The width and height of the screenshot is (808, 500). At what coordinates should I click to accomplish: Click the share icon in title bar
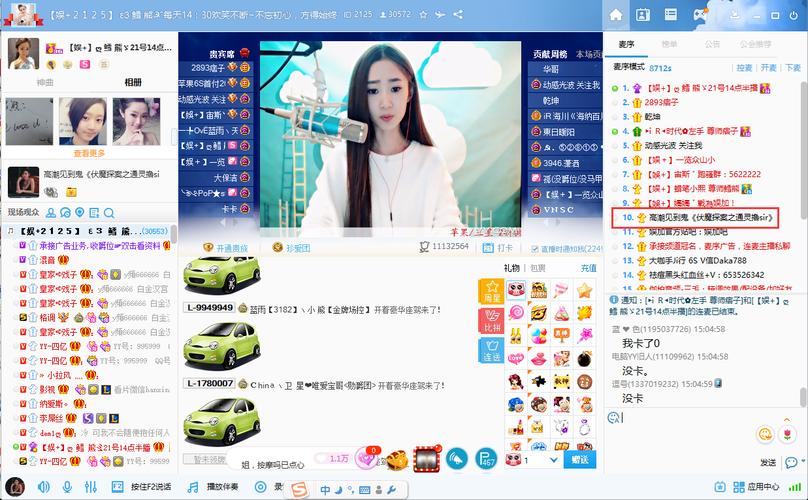pos(458,14)
